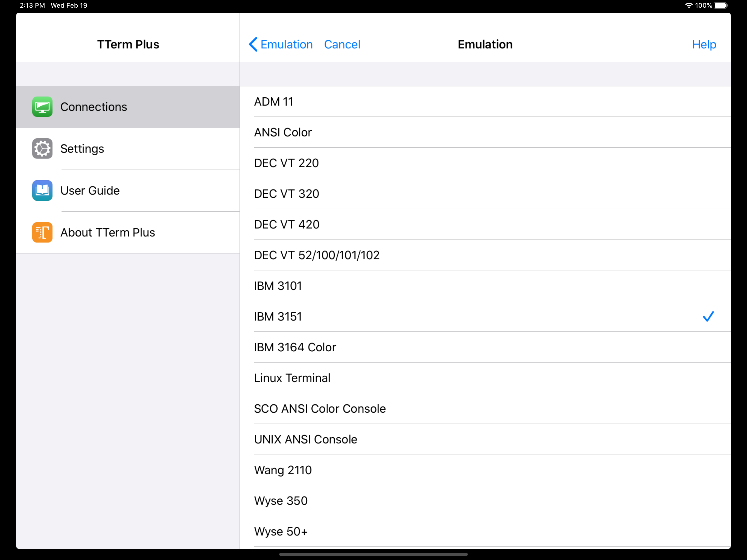Screen dimensions: 747x560
Task: Select UNIX ANSI Console emulation
Action: [485, 440]
